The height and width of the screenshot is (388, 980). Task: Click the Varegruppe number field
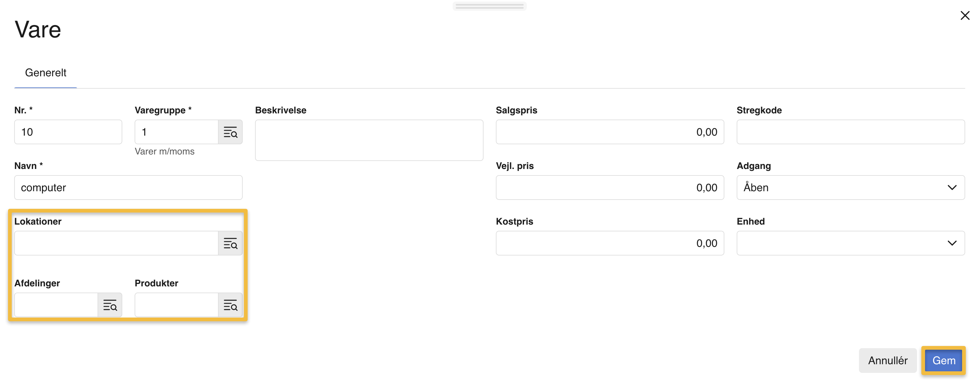tap(176, 132)
